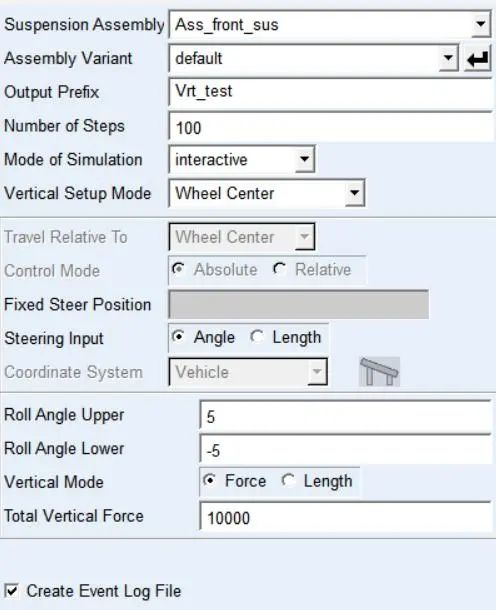Click the Output Prefix field

point(331,92)
